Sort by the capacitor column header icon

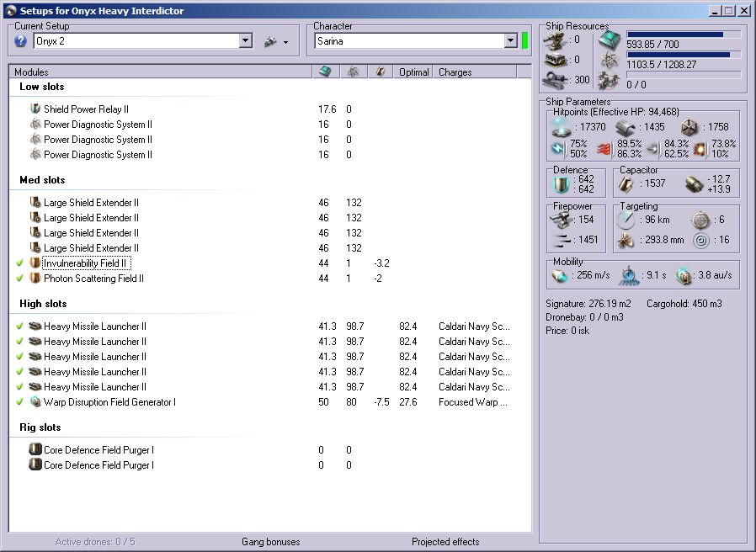pos(381,72)
